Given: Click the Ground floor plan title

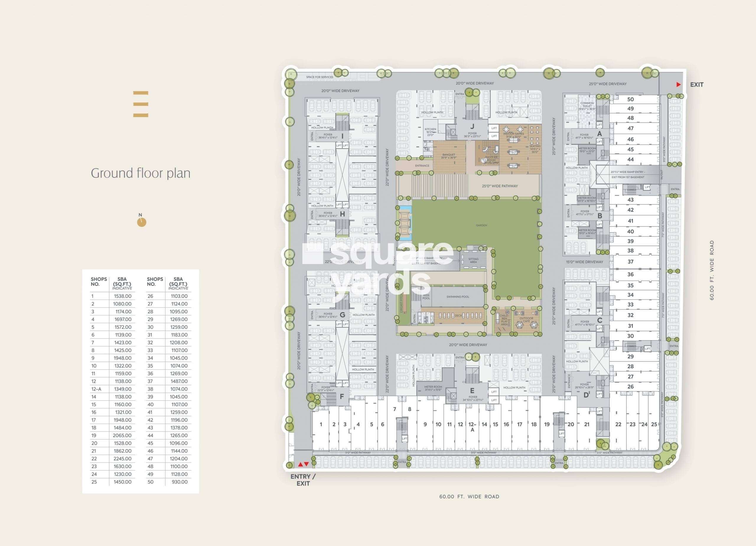Looking at the screenshot, I should coord(141,173).
